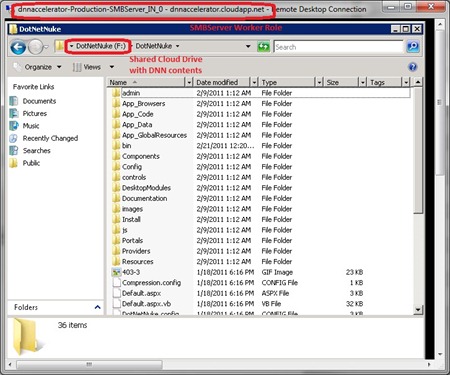Select the js folder name
450x375 pixels.
tap(125, 230)
